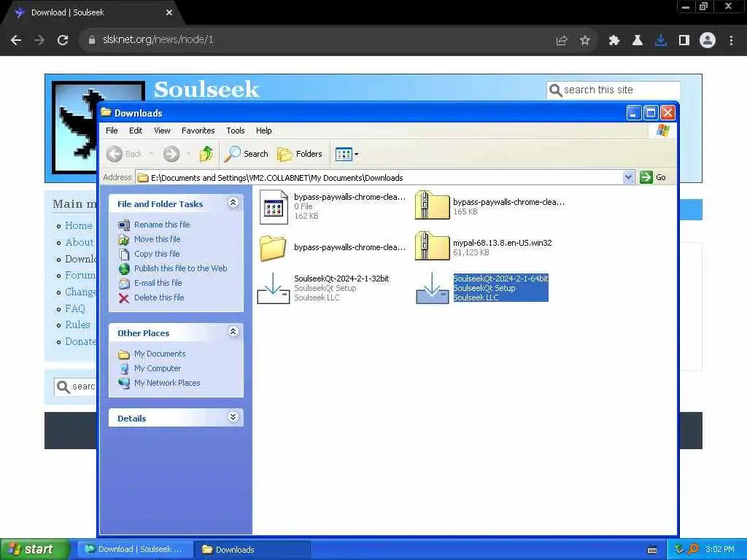Click E-mail this file

pyautogui.click(x=158, y=283)
